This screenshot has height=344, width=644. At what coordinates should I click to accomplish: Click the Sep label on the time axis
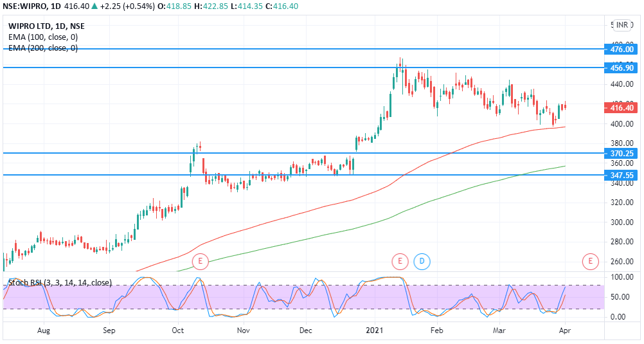click(x=109, y=330)
